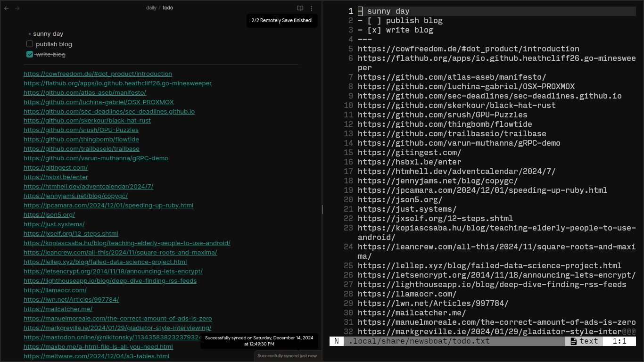Viewport: 644px width, 362px height.
Task: Click the 'N' normal mode indicator
Action: [x=337, y=341]
